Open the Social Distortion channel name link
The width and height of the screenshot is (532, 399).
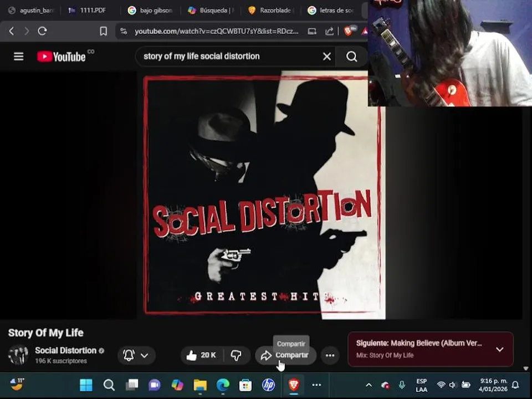pyautogui.click(x=66, y=350)
